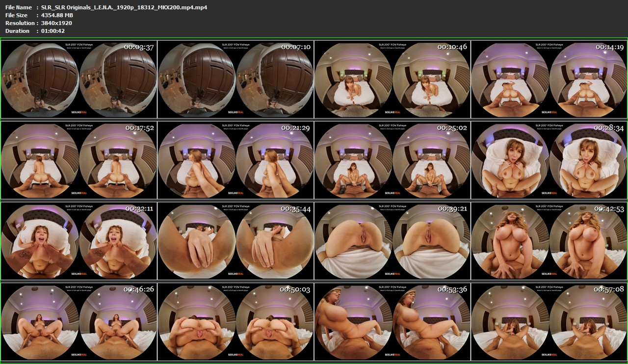628x364 pixels.
Task: Select the thumbnail stamped 00:14:19
Action: pos(549,79)
